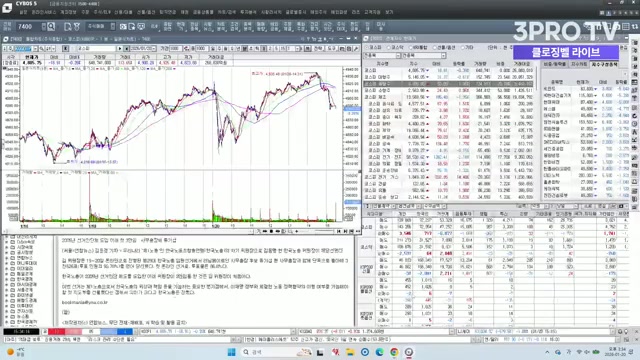Open Microsoft Edge from the taskbar
This screenshot has height=360, width=640.
379,352
